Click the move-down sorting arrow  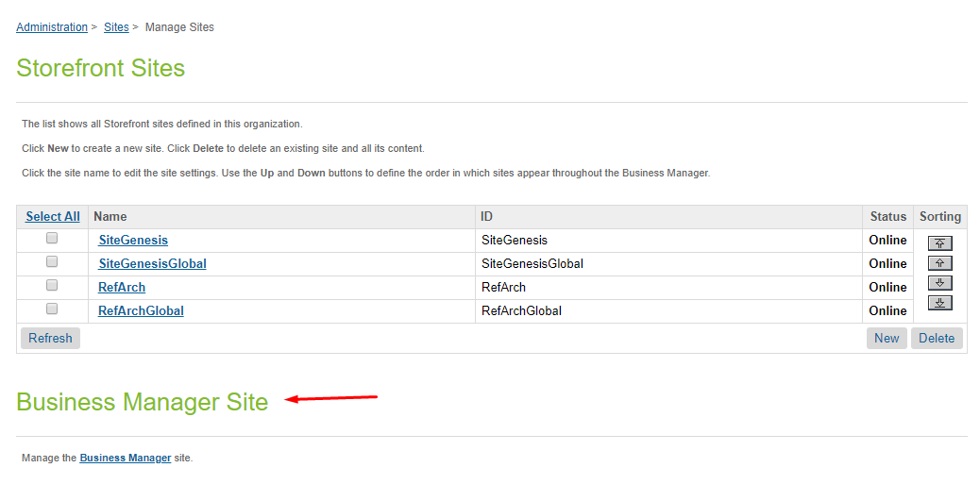click(x=939, y=283)
